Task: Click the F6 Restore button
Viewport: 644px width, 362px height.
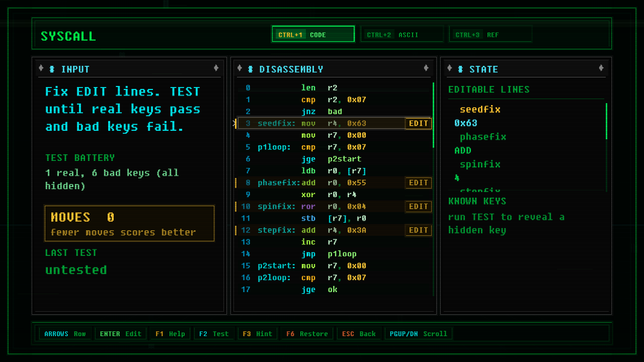Action: point(307,333)
